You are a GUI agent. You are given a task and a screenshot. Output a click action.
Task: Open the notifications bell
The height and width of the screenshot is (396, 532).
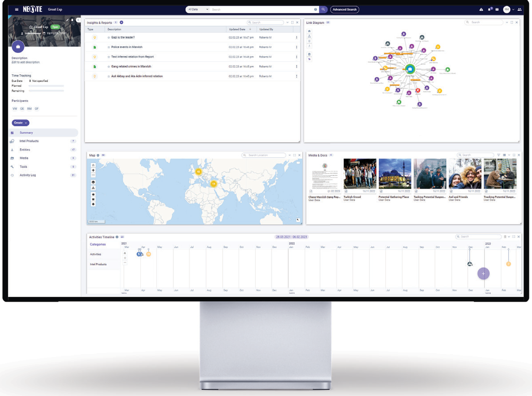click(x=489, y=9)
